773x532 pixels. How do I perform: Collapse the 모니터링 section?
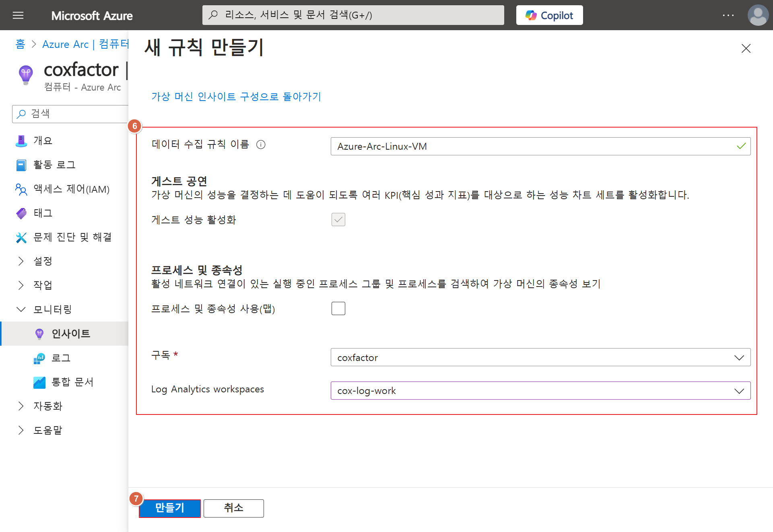click(52, 309)
